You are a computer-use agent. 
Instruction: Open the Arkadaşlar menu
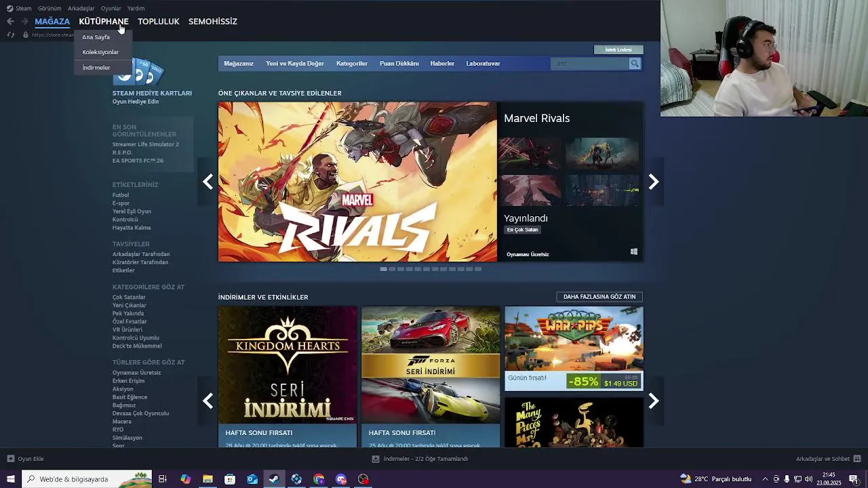tap(81, 8)
